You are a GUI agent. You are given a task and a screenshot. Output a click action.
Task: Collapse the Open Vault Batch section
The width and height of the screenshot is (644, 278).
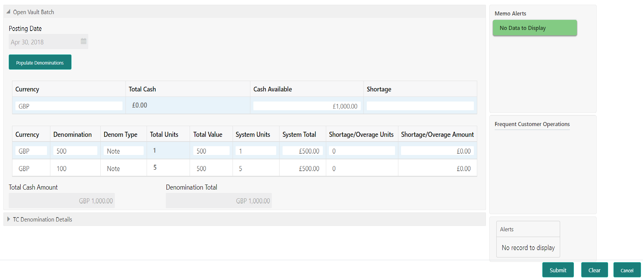tap(8, 12)
